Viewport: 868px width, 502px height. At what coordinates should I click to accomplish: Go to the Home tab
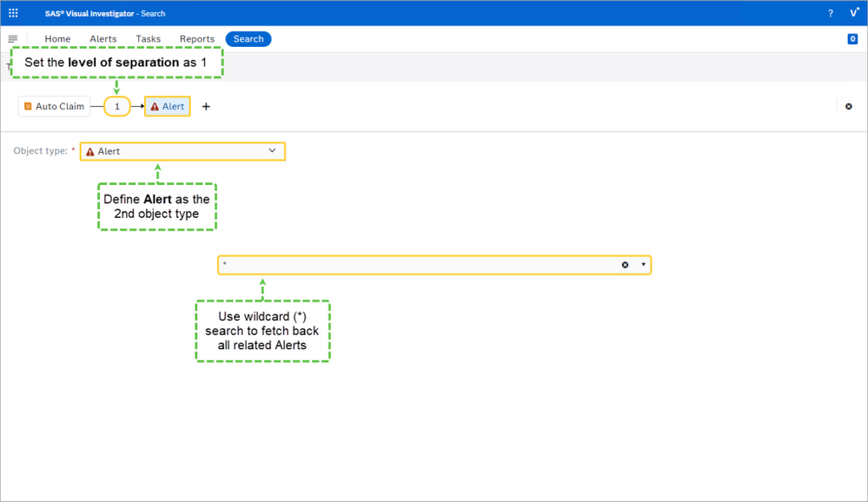57,39
